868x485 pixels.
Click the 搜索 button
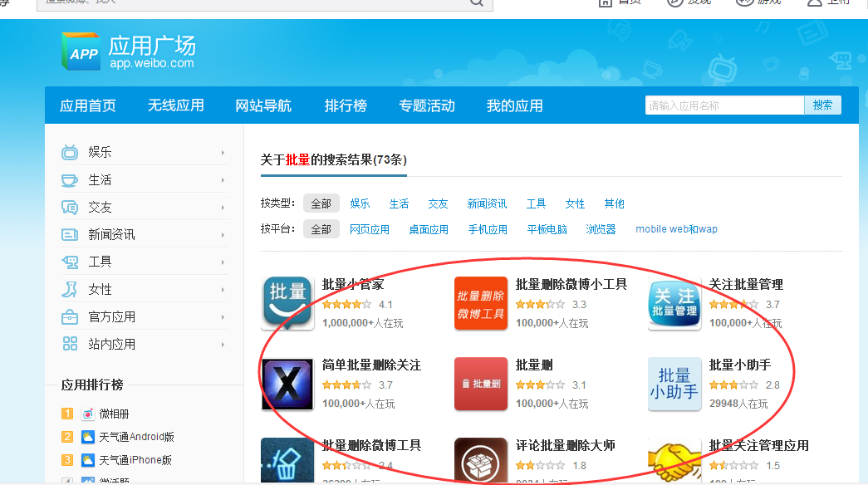click(822, 105)
